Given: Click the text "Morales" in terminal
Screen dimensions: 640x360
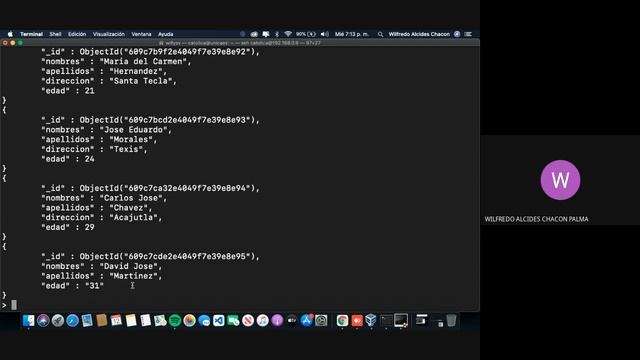Looking at the screenshot, I should [x=131, y=140].
